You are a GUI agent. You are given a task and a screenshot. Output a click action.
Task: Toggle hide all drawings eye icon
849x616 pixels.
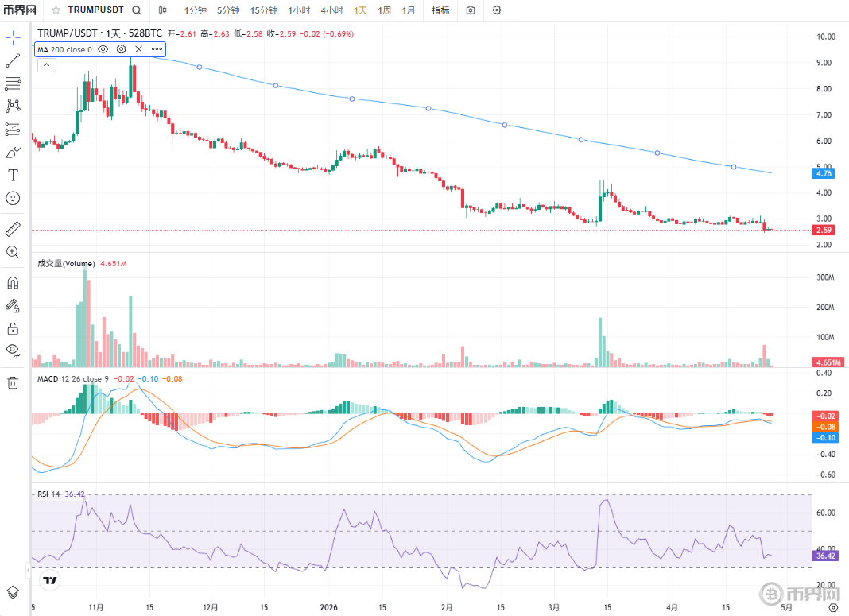point(13,351)
